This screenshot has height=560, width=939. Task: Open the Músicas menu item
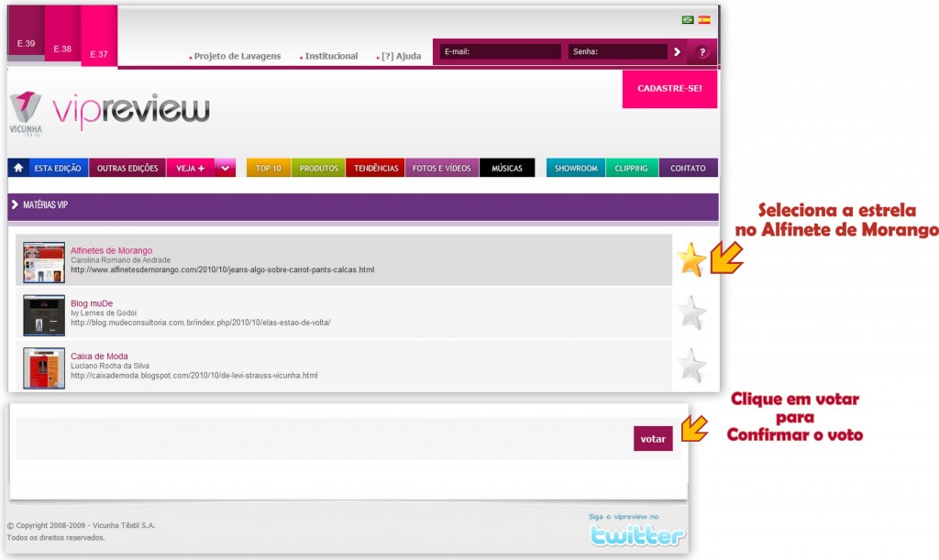coord(507,168)
